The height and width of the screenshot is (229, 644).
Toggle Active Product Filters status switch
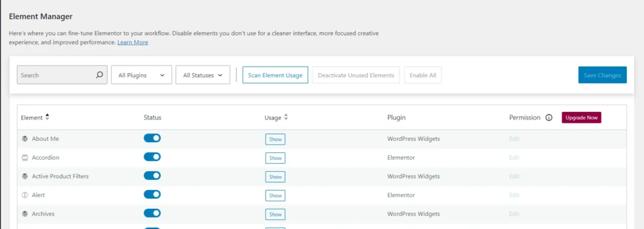tap(152, 176)
